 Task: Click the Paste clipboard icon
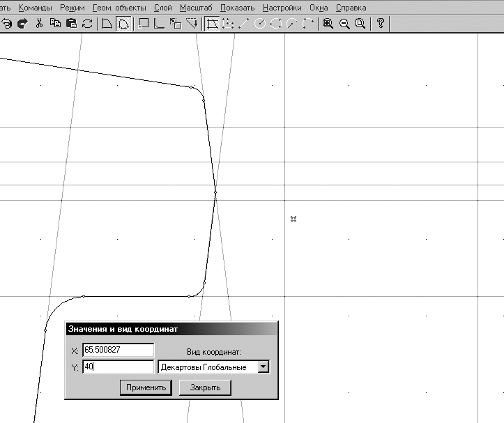pos(71,24)
